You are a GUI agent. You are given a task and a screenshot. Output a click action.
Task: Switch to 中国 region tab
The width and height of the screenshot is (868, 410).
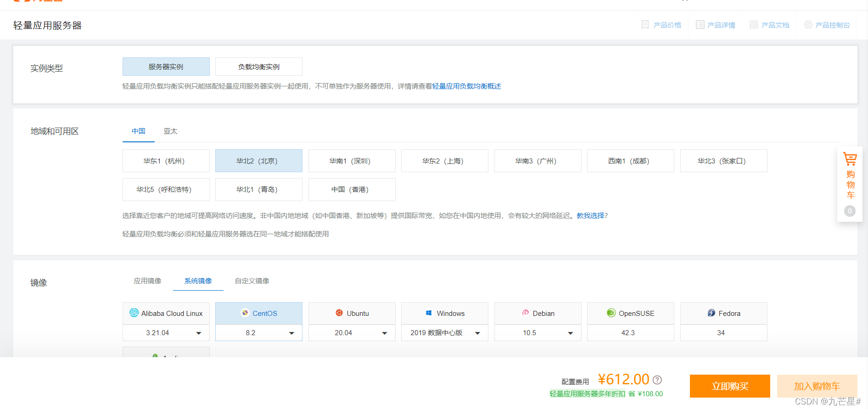[x=139, y=131]
